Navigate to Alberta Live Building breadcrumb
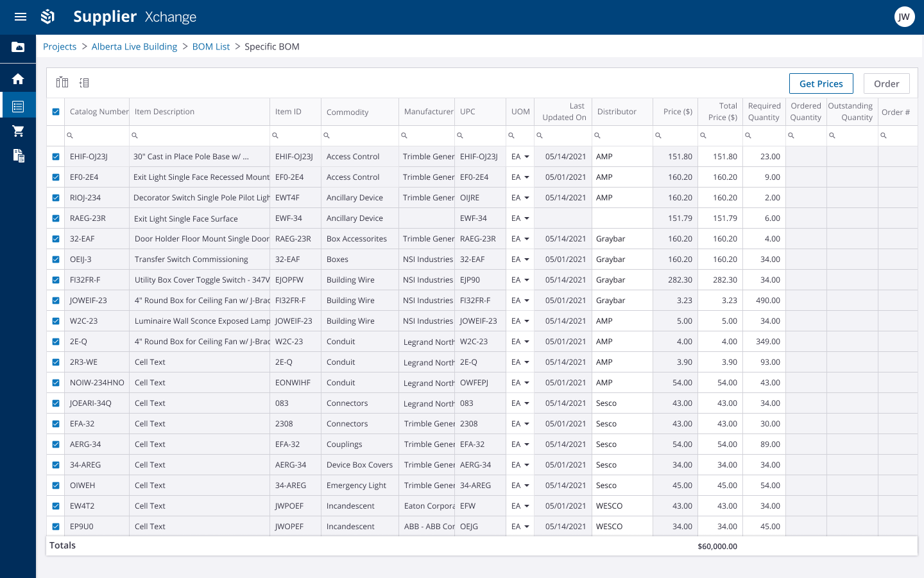This screenshot has width=924, height=578. [134, 46]
